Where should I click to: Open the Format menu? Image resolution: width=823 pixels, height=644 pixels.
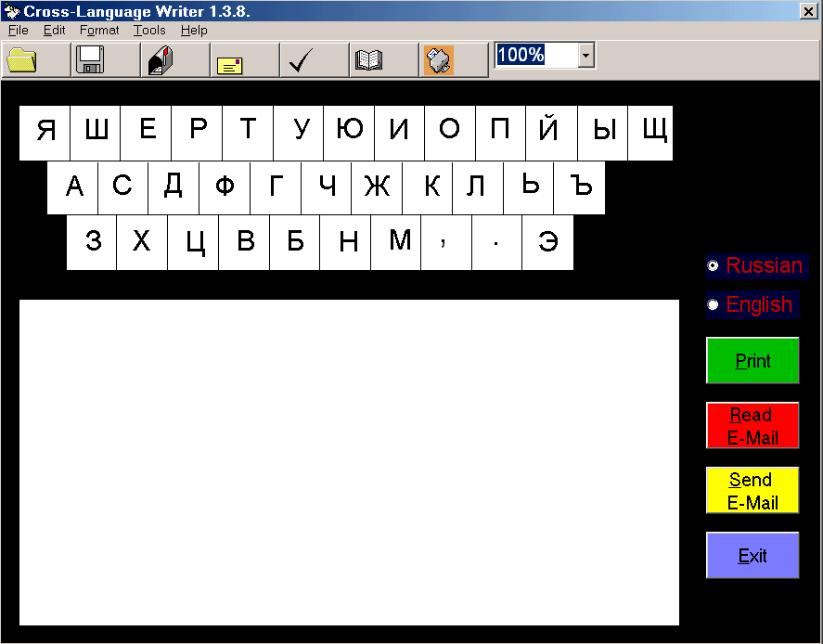click(x=99, y=31)
